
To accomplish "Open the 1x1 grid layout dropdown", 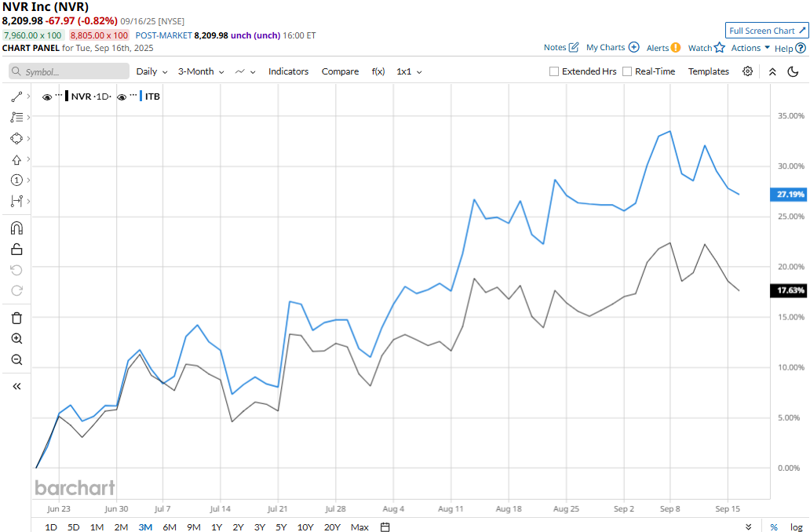I will [x=409, y=71].
